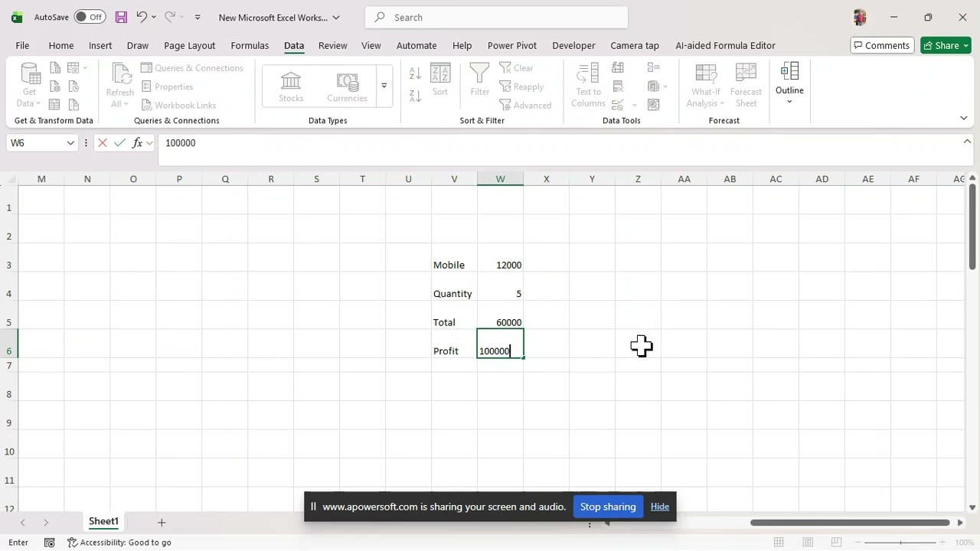Confirm entry with the checkmark
The image size is (980, 551).
(x=119, y=142)
